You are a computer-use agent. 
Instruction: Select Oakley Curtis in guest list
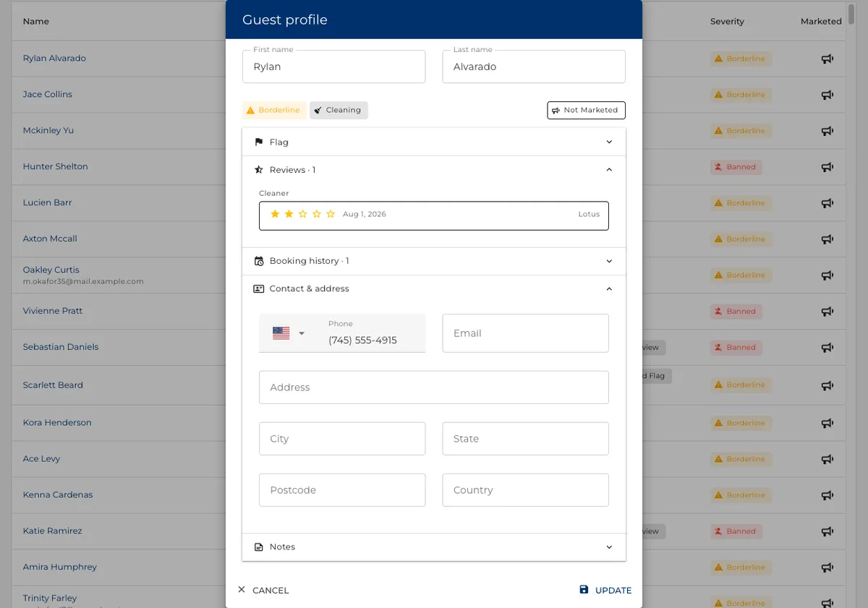pos(51,270)
